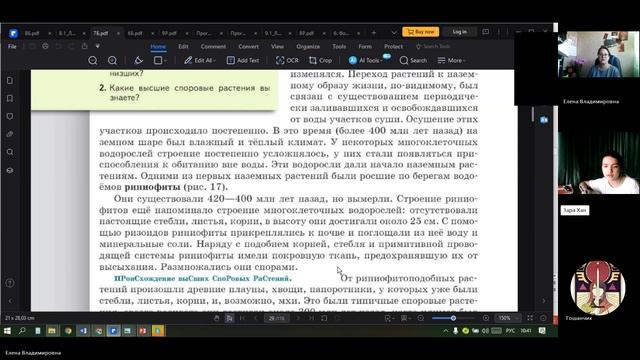
Task: Open the View ribbon tab
Action: [x=277, y=47]
